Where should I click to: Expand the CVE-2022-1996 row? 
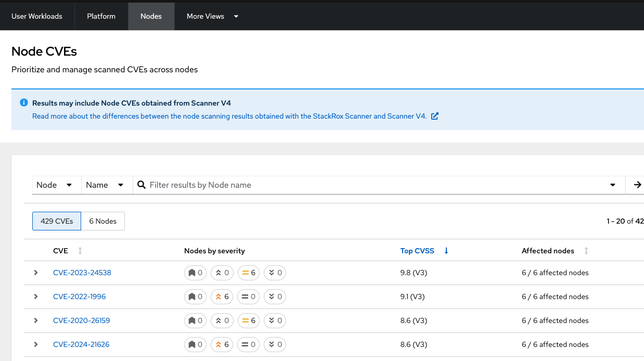pyautogui.click(x=36, y=296)
